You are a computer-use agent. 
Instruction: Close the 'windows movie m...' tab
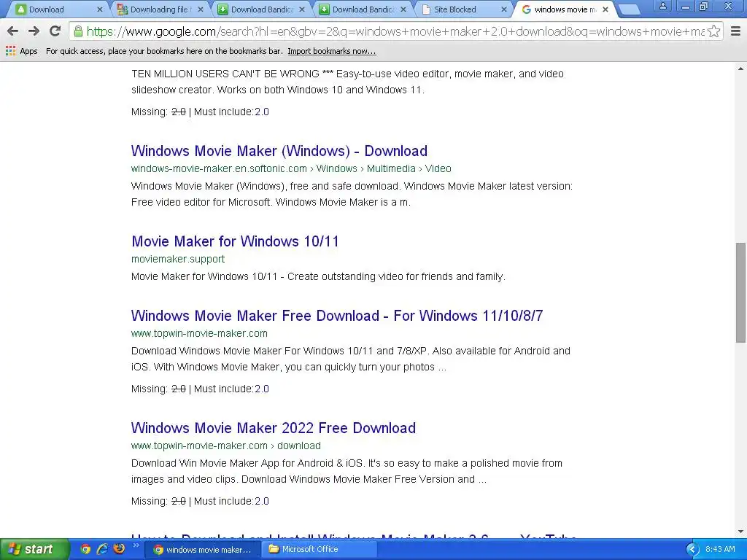click(605, 9)
